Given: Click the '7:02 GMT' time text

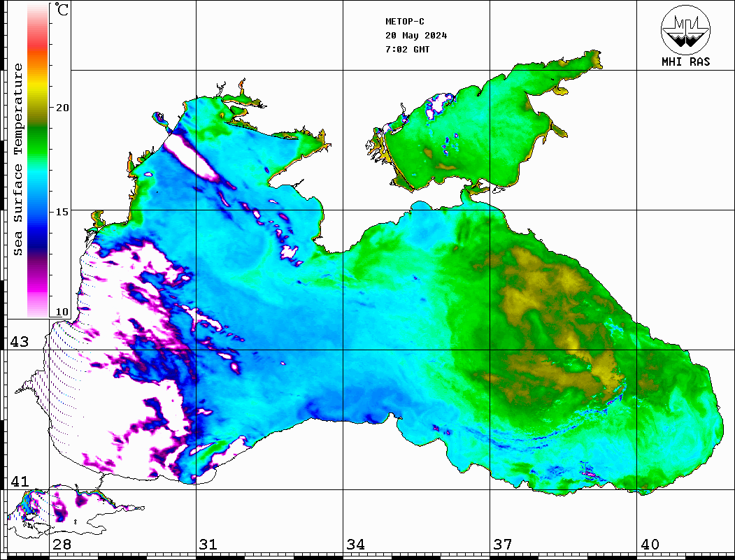Looking at the screenshot, I should tap(407, 49).
